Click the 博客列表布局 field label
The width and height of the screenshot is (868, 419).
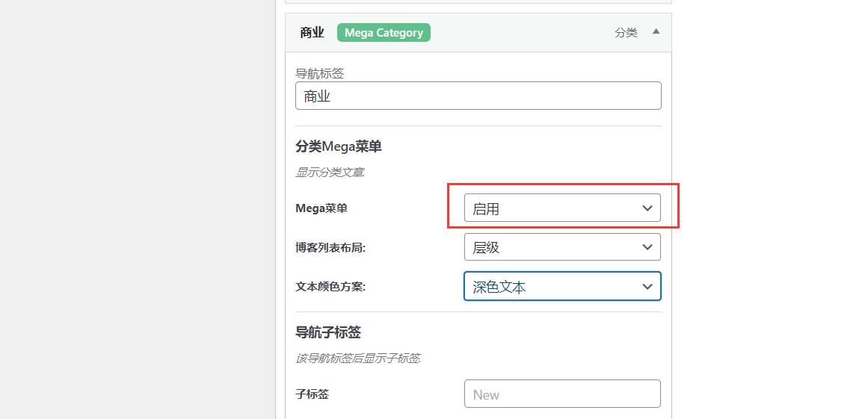(x=331, y=248)
